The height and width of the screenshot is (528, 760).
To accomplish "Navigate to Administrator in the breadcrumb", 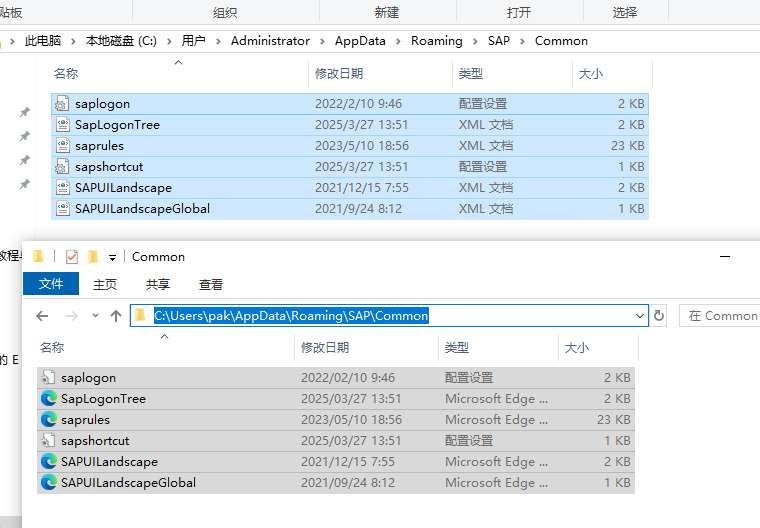I will (270, 41).
